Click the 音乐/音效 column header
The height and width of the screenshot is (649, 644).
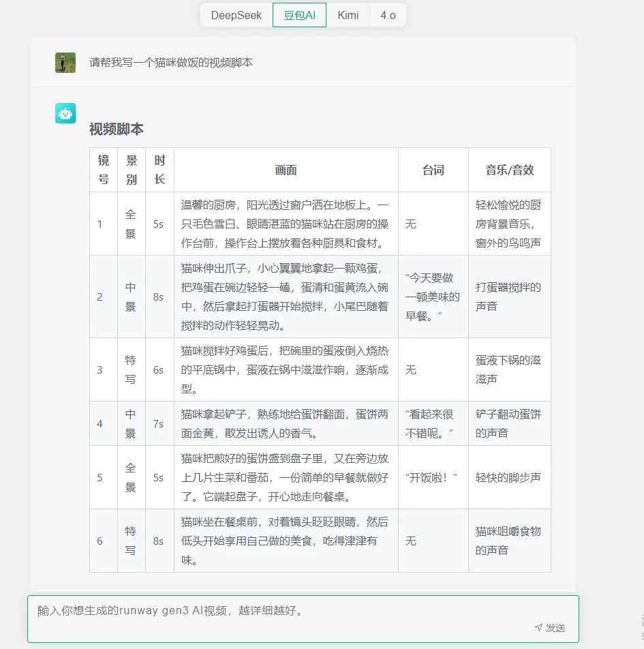coord(509,170)
